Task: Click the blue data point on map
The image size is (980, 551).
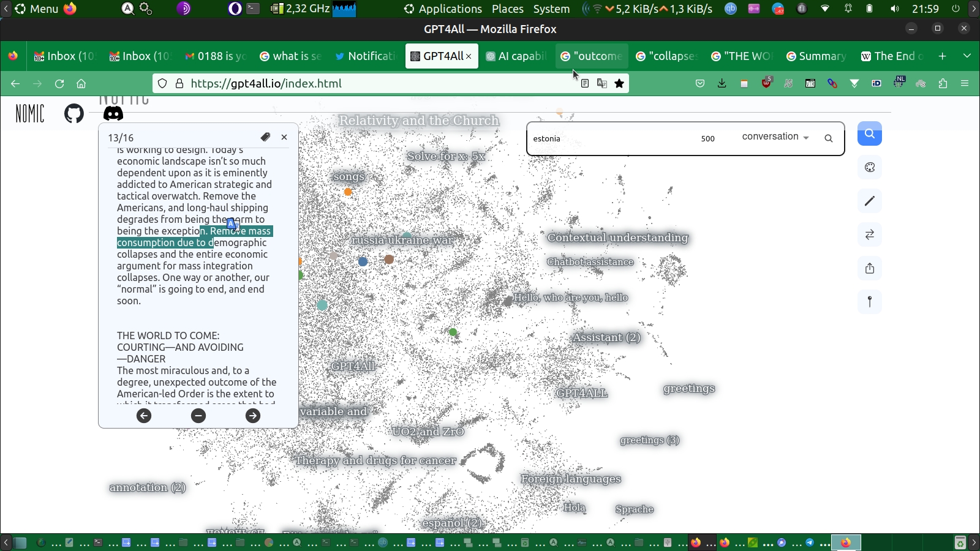Action: [363, 261]
